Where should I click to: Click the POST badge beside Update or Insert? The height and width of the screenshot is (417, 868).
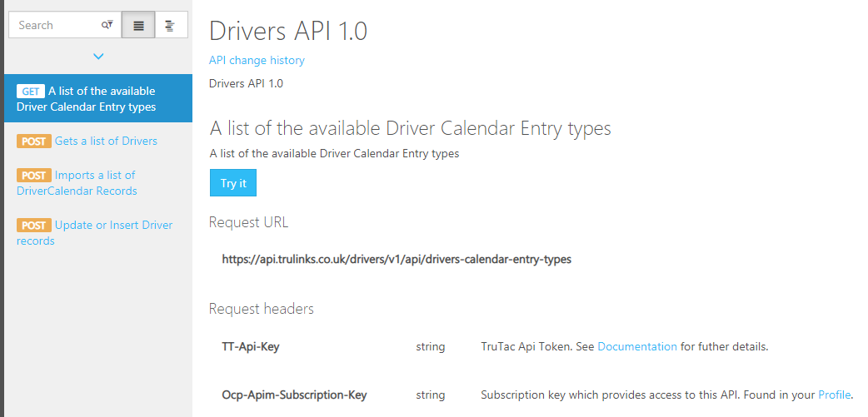(34, 226)
